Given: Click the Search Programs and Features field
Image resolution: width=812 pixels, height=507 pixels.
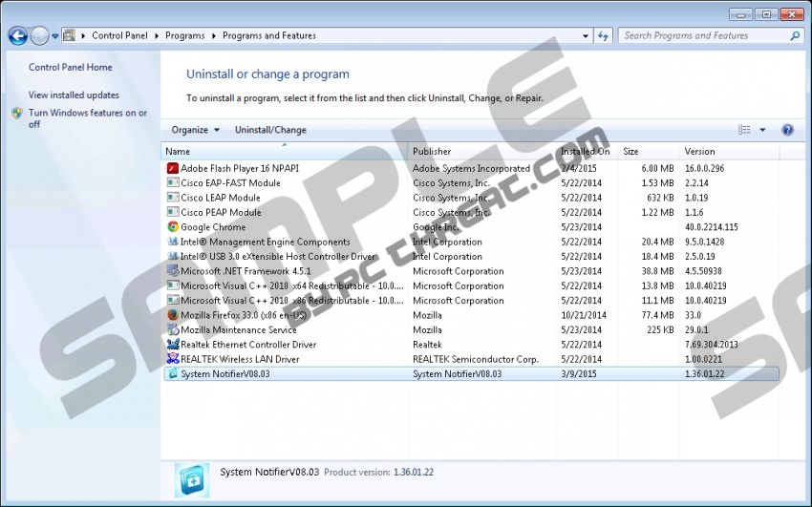Looking at the screenshot, I should [x=703, y=36].
